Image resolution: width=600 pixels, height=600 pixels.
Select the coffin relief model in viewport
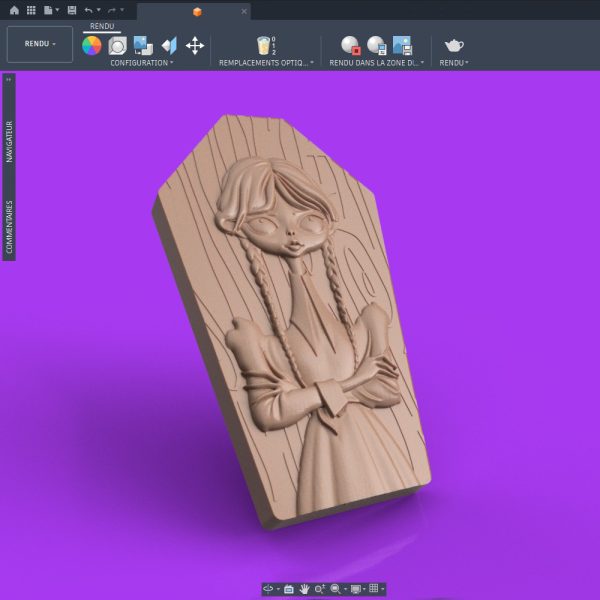tap(292, 321)
